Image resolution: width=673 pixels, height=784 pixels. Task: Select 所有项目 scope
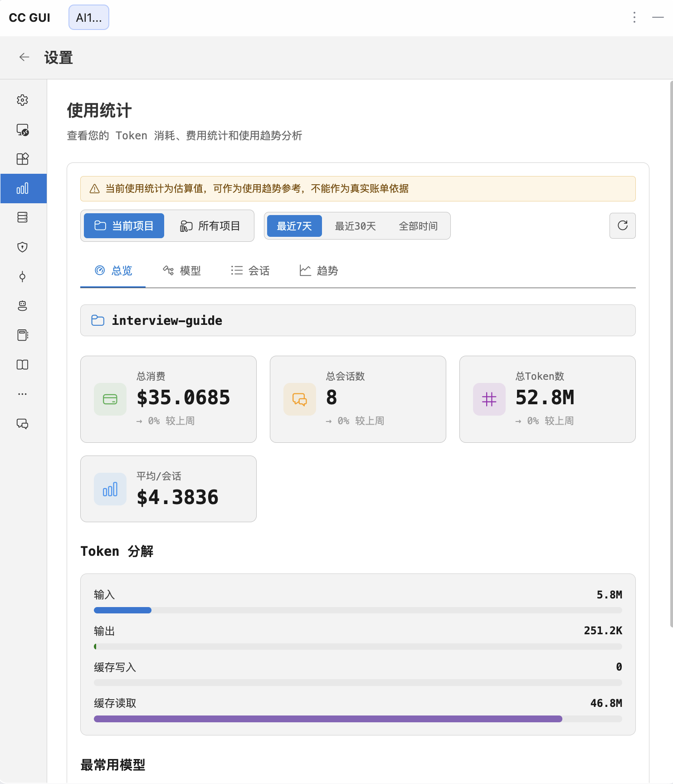tap(210, 225)
